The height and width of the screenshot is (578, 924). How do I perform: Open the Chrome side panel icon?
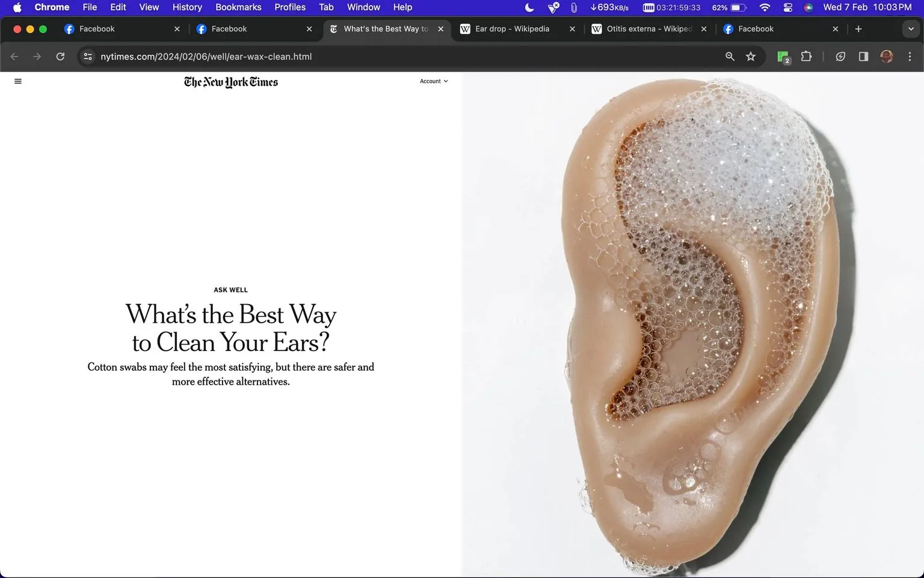point(863,56)
